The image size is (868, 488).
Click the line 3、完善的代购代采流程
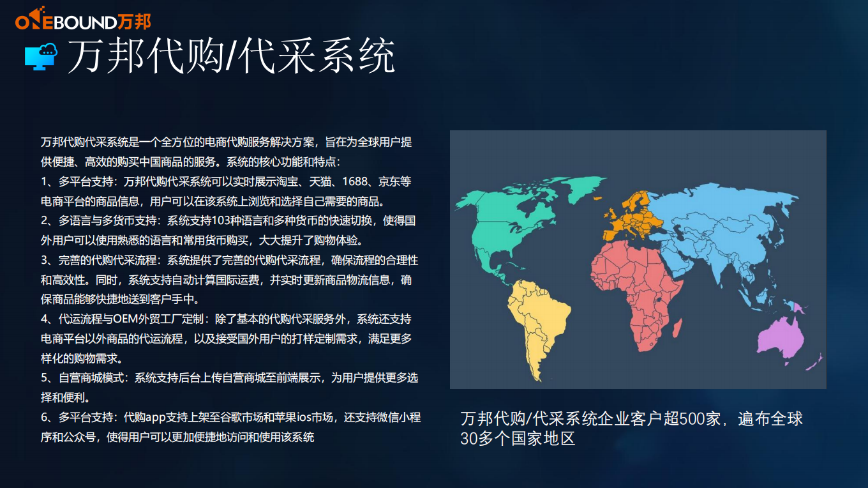229,261
